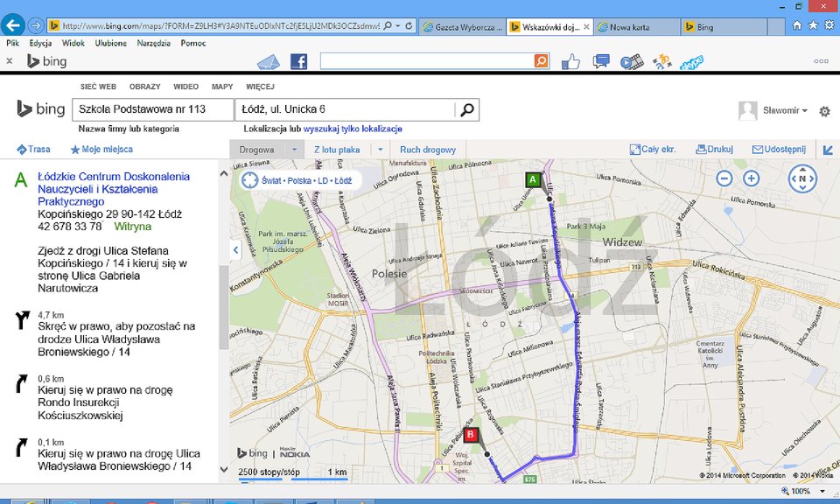840x504 pixels.
Task: Click the empty Bing bar search box
Action: point(427,61)
